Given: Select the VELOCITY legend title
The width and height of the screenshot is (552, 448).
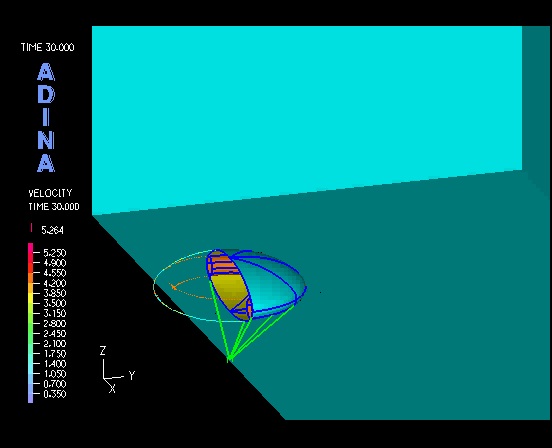Looking at the screenshot, I should (x=50, y=193).
